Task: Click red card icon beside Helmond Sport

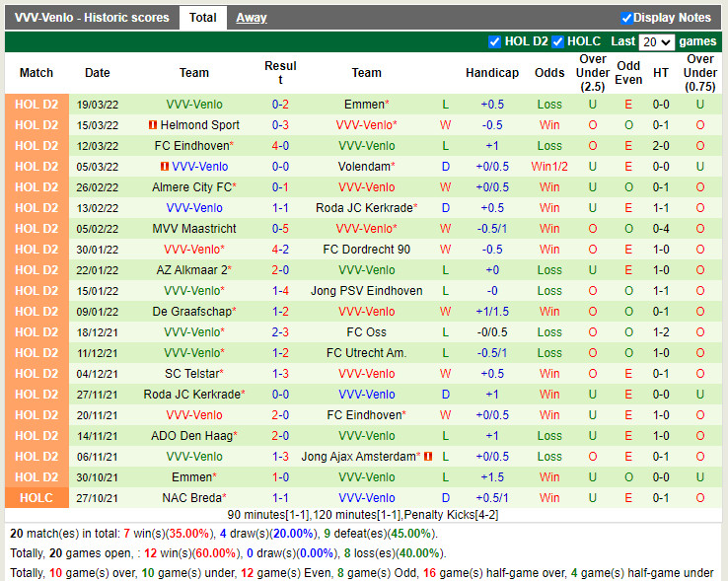Action: pos(152,125)
